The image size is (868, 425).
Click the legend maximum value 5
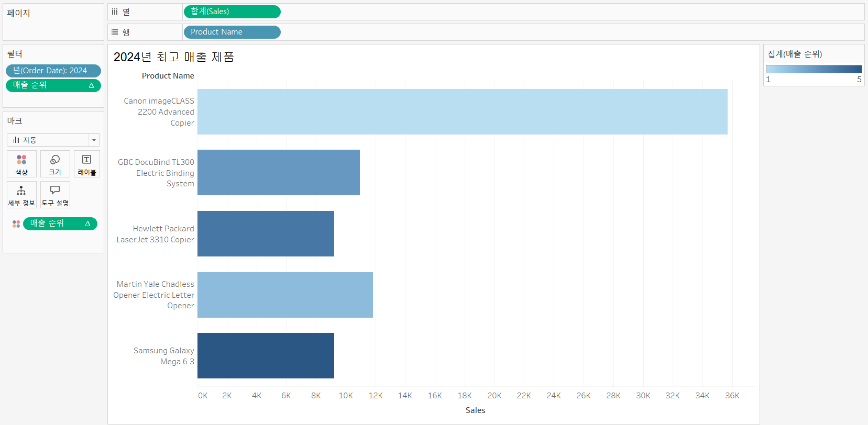(859, 80)
